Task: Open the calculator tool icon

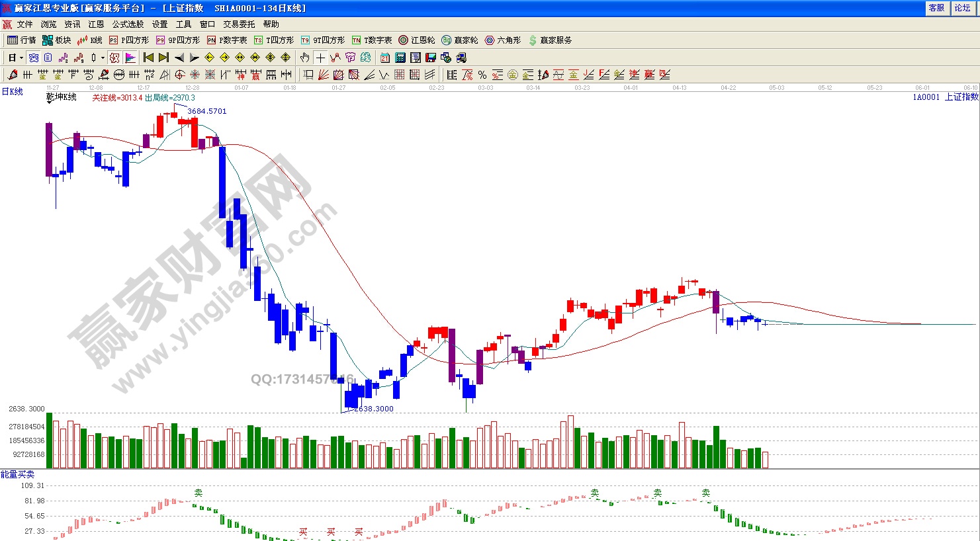Action: click(400, 58)
